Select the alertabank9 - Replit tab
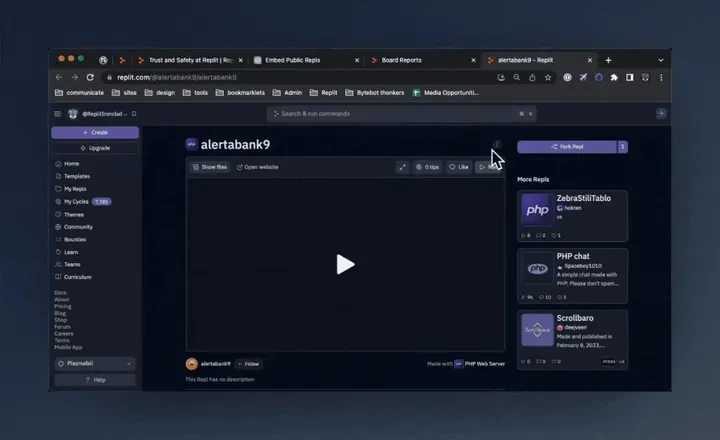720x440 pixels. click(x=540, y=60)
